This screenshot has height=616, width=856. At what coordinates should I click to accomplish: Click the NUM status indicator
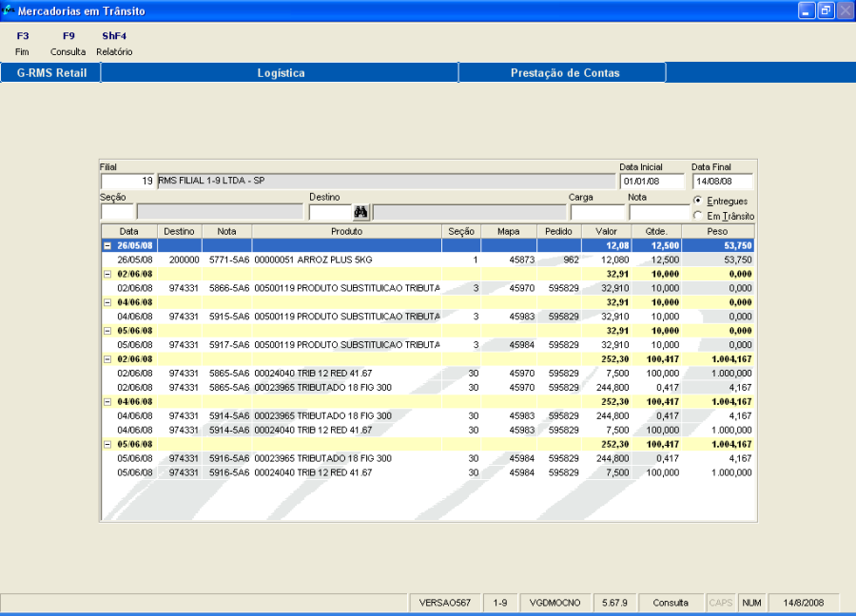pos(751,603)
